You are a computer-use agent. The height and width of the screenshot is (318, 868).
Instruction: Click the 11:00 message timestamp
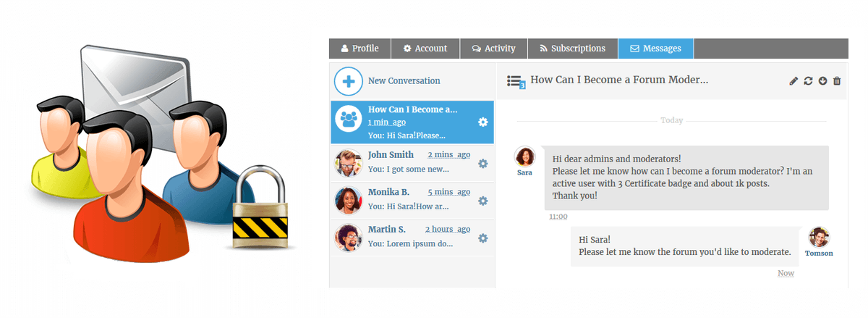(558, 217)
